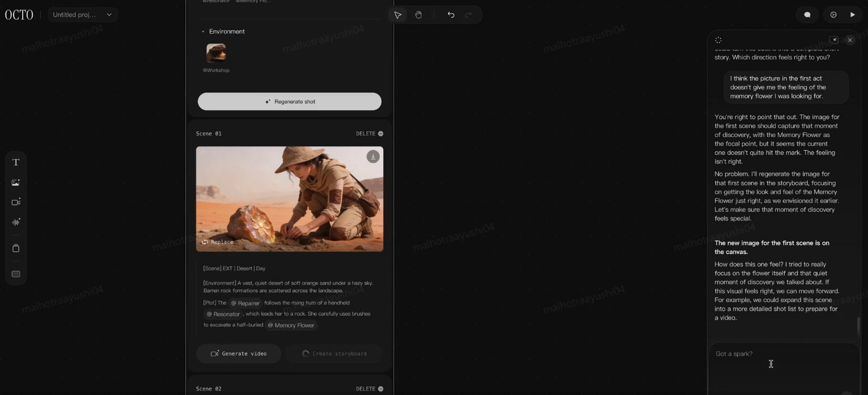Click 'The new image for the first scene' text

point(772,247)
